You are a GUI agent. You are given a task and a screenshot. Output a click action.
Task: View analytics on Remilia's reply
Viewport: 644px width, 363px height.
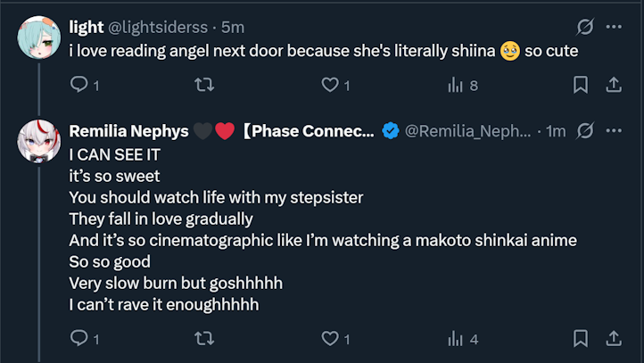(457, 338)
